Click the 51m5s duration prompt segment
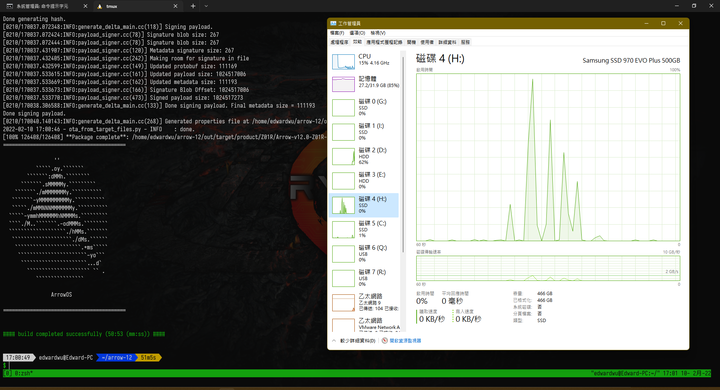The image size is (720, 390). [x=148, y=357]
